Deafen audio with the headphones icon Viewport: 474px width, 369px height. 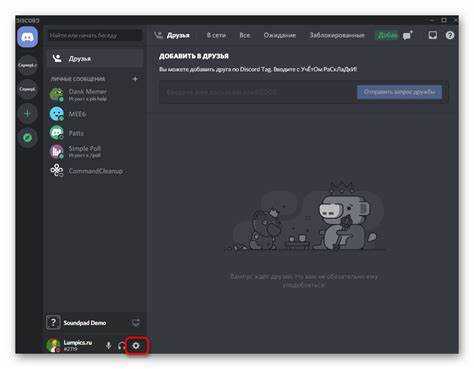122,346
